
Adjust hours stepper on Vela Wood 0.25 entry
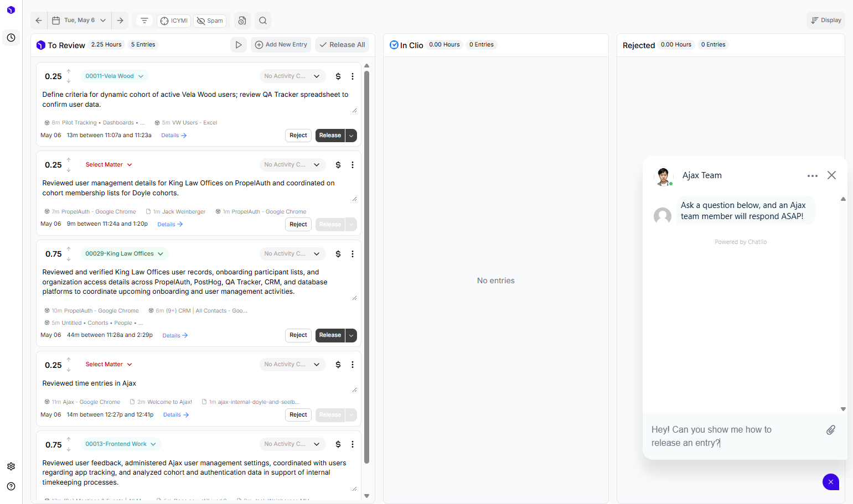coord(69,76)
